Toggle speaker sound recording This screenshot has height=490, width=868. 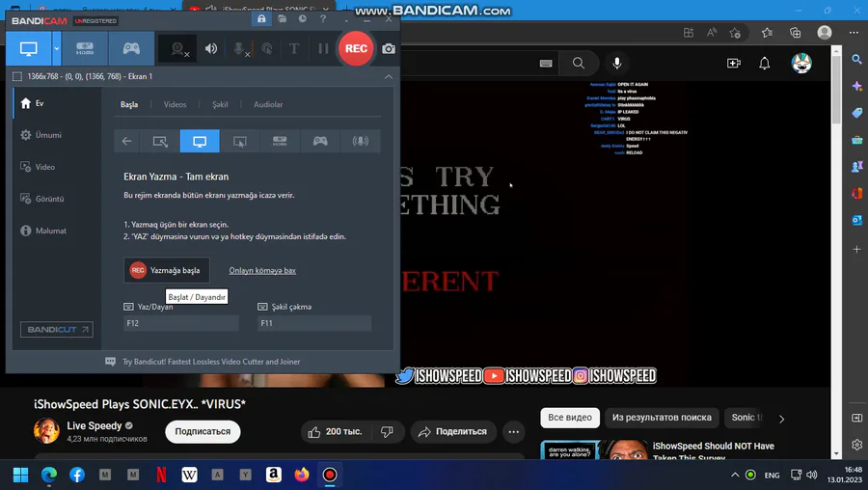pyautogui.click(x=211, y=49)
